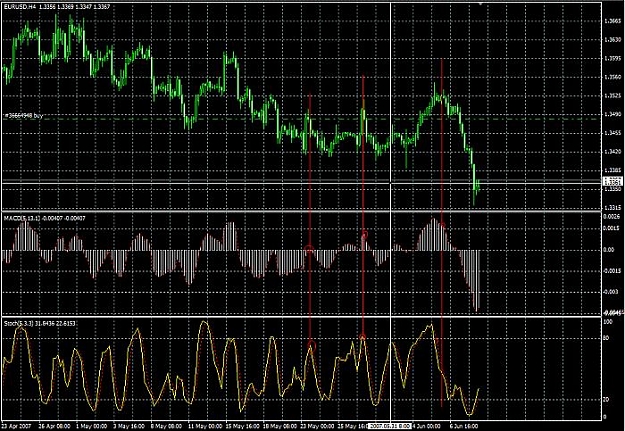The width and height of the screenshot is (625, 431).
Task: Click the 1.3315 price axis label
Action: tap(613, 208)
